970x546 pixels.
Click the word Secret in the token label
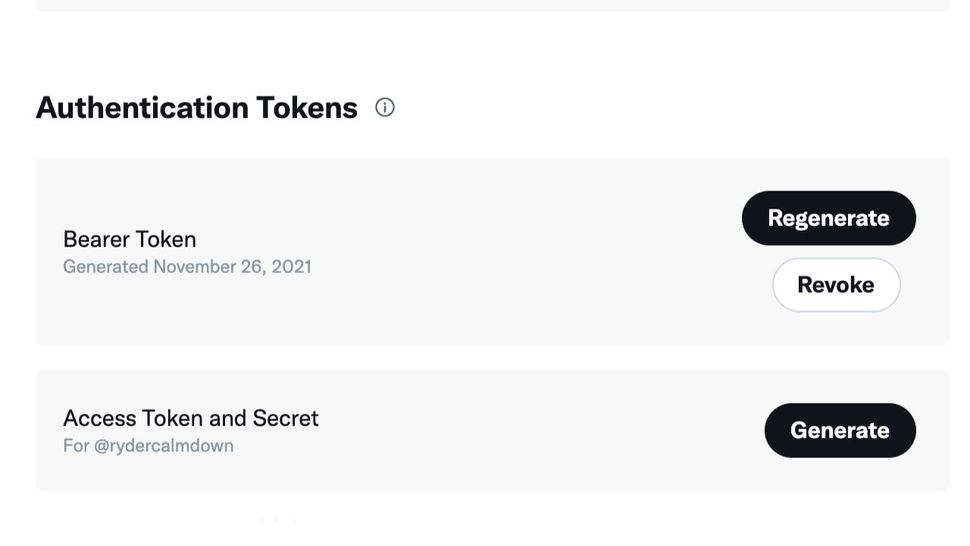point(286,418)
